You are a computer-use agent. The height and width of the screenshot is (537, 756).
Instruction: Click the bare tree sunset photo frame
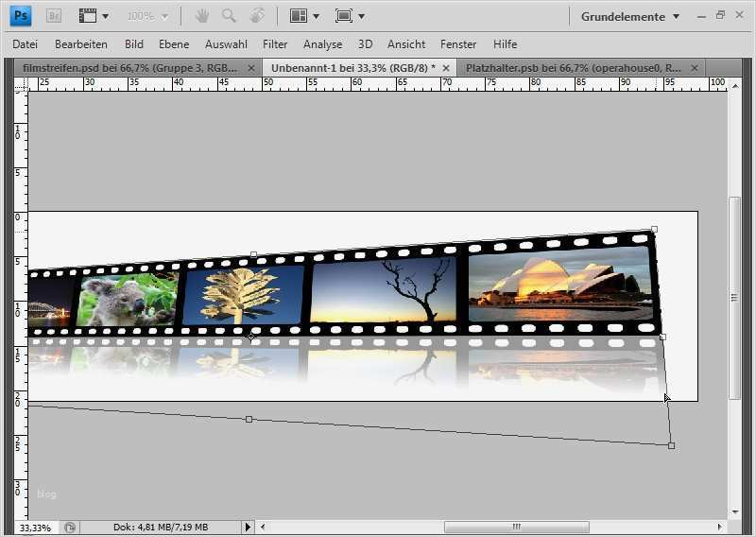pyautogui.click(x=384, y=289)
